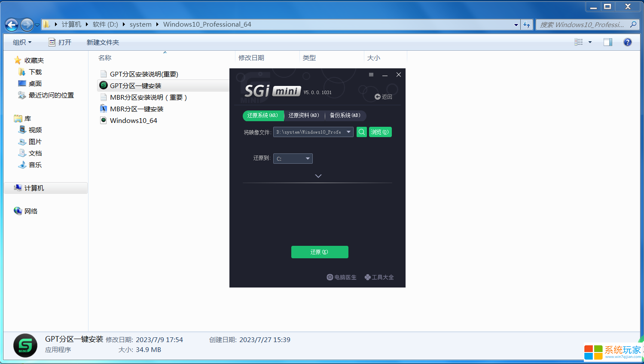The image size is (644, 364).
Task: Click the refresh icon beside the address bar
Action: [527, 24]
